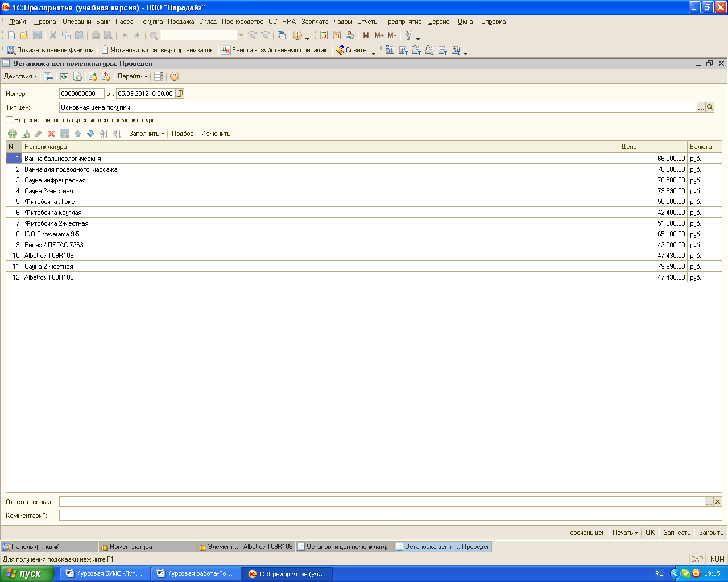The image size is (728, 582).
Task: Click the M- memory subtract button
Action: click(x=392, y=35)
